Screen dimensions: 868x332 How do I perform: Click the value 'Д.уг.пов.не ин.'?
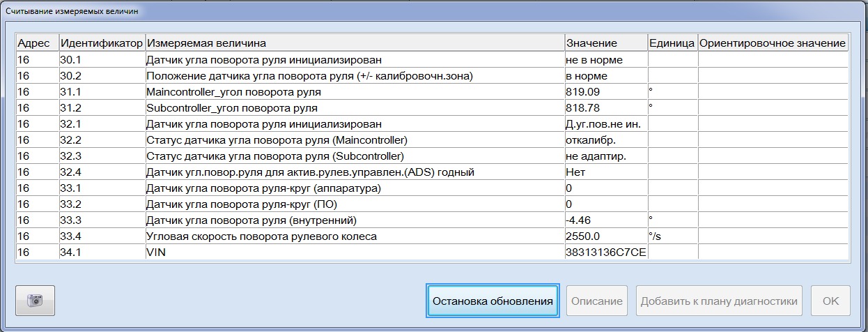point(606,124)
